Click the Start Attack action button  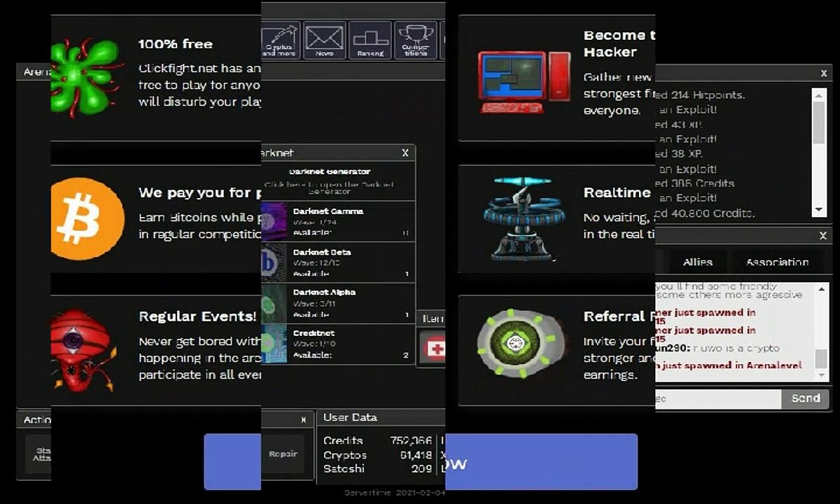[x=39, y=454]
